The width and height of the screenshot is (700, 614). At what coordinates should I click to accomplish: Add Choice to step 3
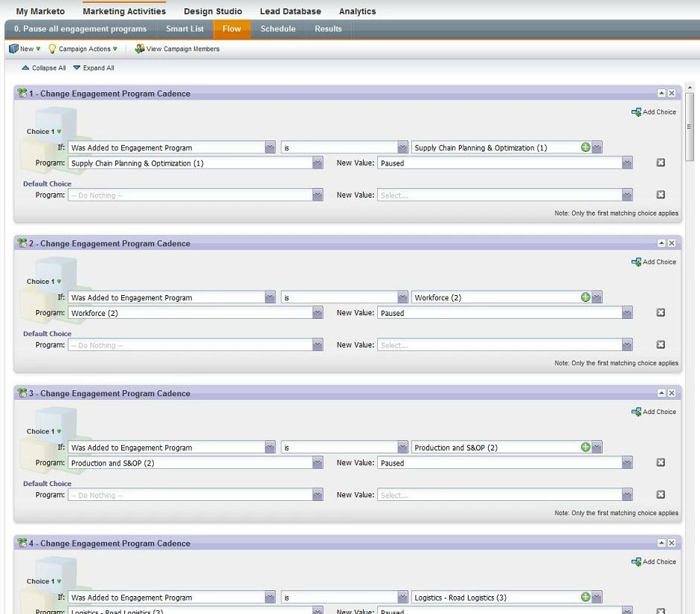click(654, 412)
